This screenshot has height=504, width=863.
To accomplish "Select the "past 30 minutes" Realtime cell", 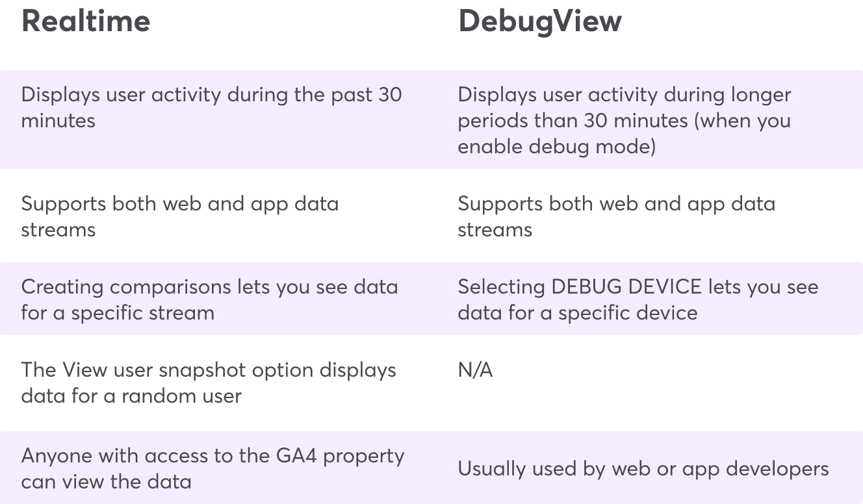I will (211, 107).
